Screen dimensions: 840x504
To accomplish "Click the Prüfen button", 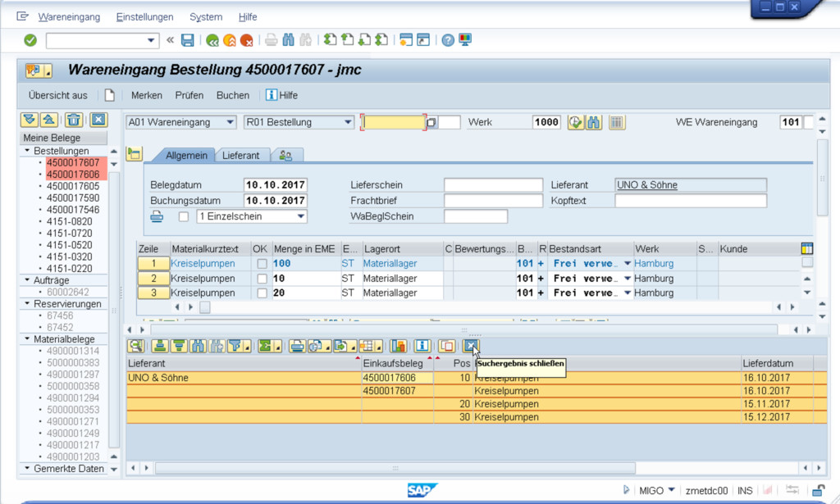I will (x=189, y=95).
